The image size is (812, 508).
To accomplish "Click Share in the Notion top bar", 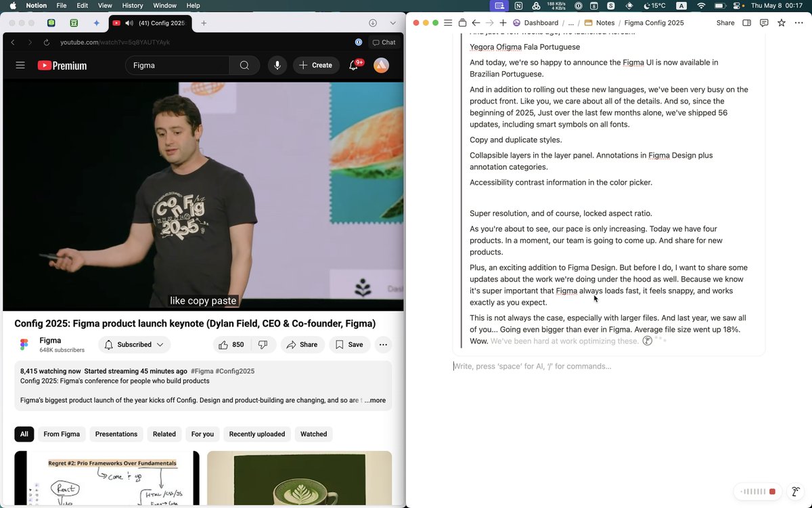I will click(725, 23).
